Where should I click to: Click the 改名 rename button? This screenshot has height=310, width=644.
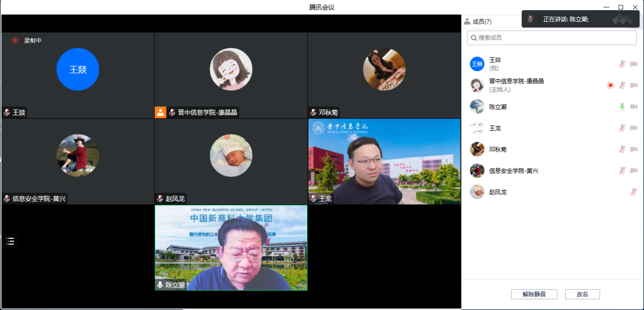pyautogui.click(x=582, y=294)
